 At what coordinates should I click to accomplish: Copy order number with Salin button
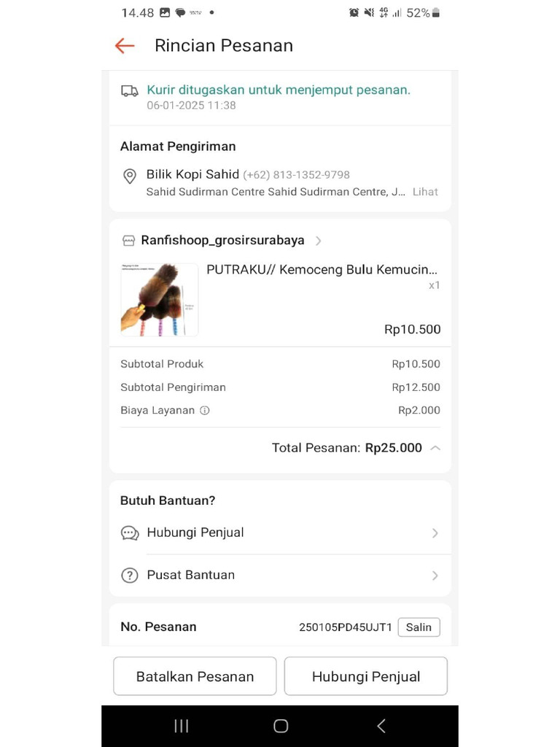(419, 627)
